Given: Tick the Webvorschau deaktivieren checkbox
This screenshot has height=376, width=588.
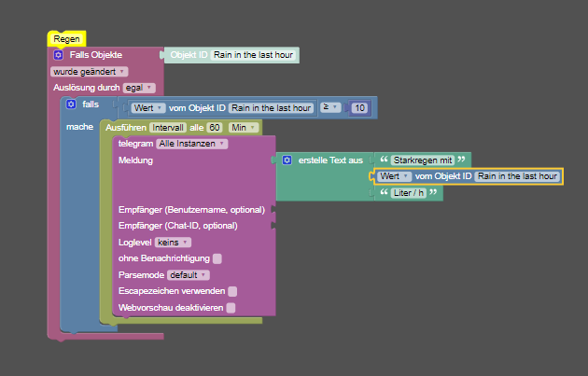Looking at the screenshot, I should (231, 308).
